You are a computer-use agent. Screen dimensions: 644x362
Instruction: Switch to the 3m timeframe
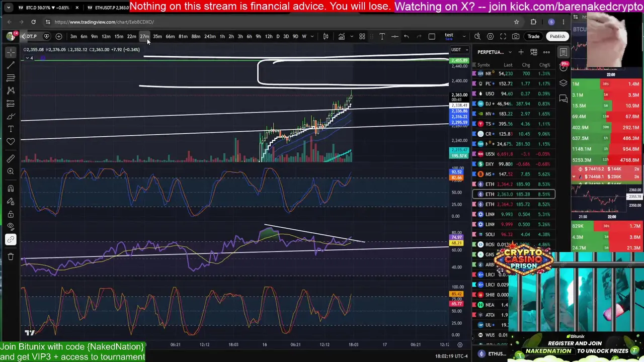(x=73, y=36)
